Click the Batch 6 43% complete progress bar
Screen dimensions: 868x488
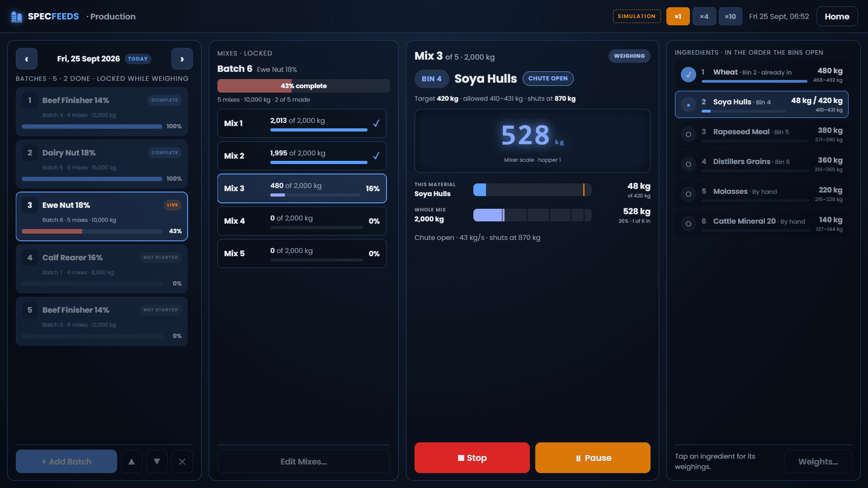pos(303,86)
